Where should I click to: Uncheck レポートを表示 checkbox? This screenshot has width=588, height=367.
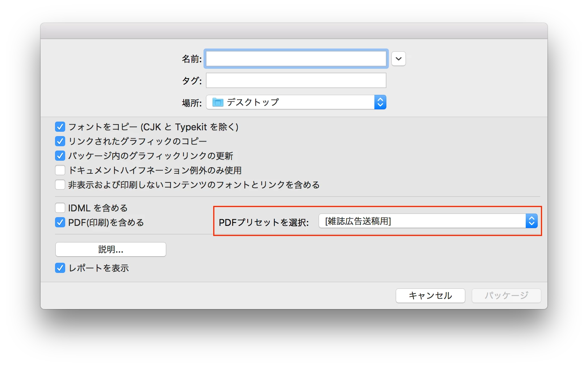(60, 268)
